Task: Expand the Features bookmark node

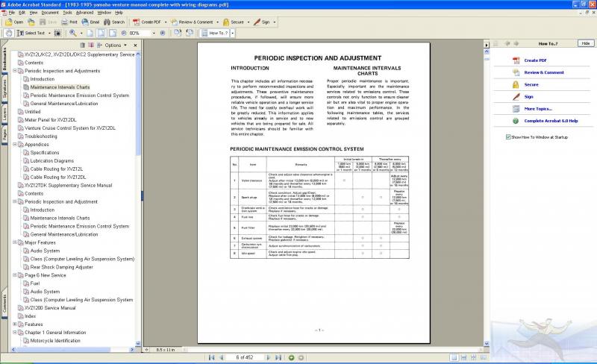Action: 15,324
